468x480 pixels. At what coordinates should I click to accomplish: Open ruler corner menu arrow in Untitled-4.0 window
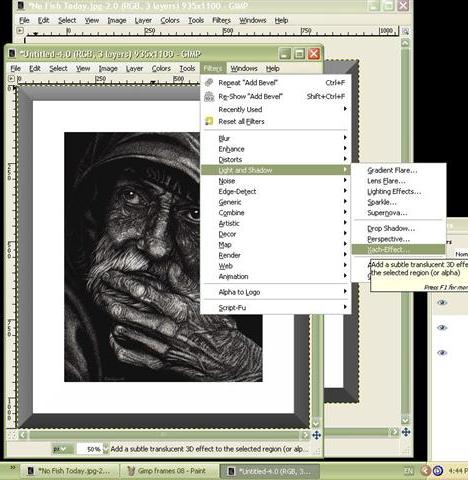(x=11, y=79)
